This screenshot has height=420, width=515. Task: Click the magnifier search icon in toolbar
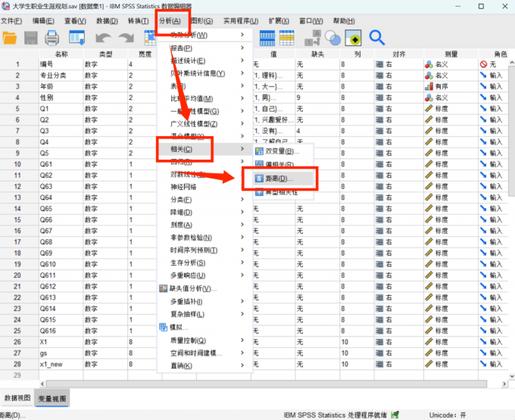[376, 37]
